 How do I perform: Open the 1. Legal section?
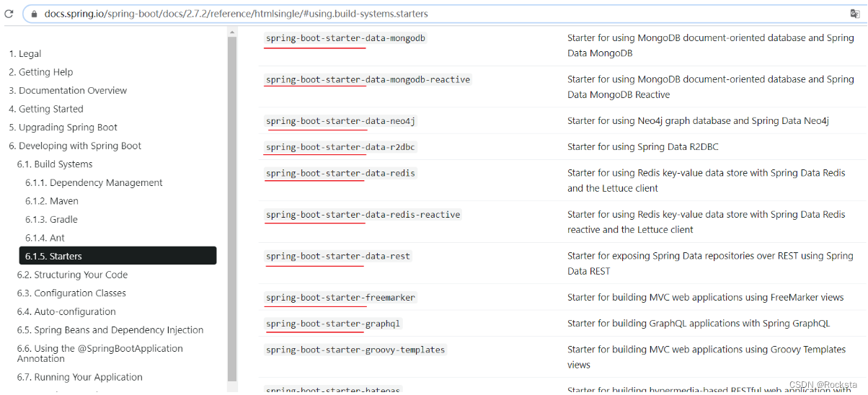[x=25, y=54]
